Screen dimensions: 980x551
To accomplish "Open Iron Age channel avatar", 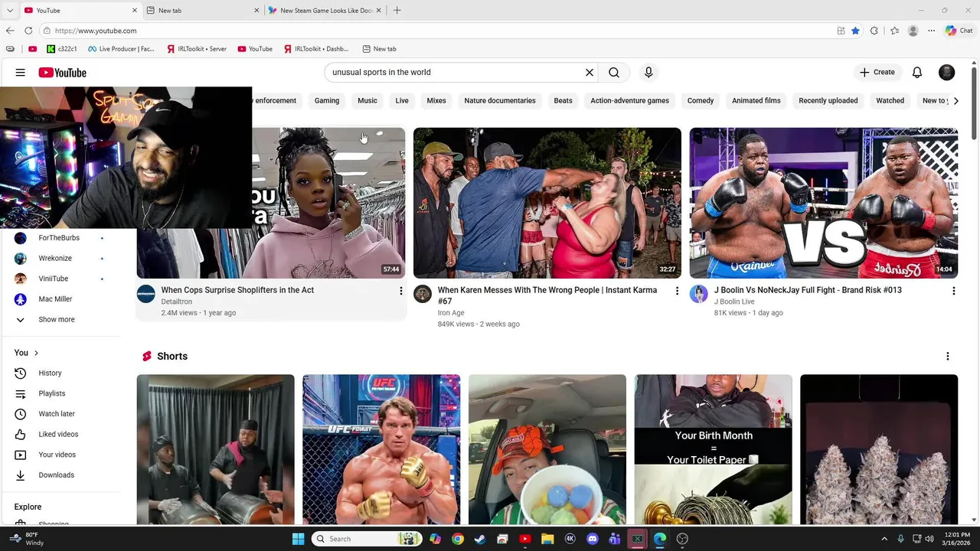I will pyautogui.click(x=423, y=294).
